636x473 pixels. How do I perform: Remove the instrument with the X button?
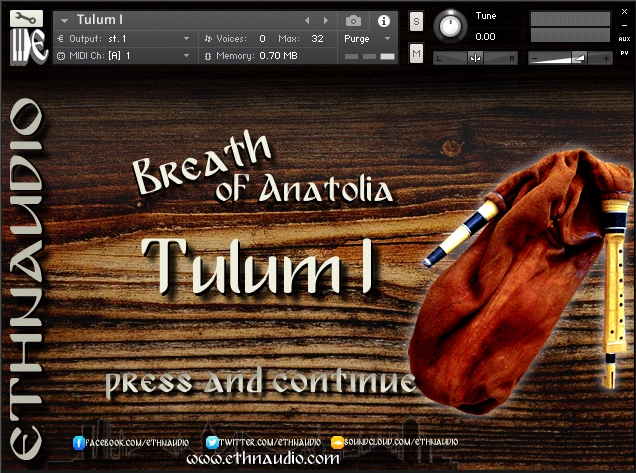pyautogui.click(x=624, y=12)
